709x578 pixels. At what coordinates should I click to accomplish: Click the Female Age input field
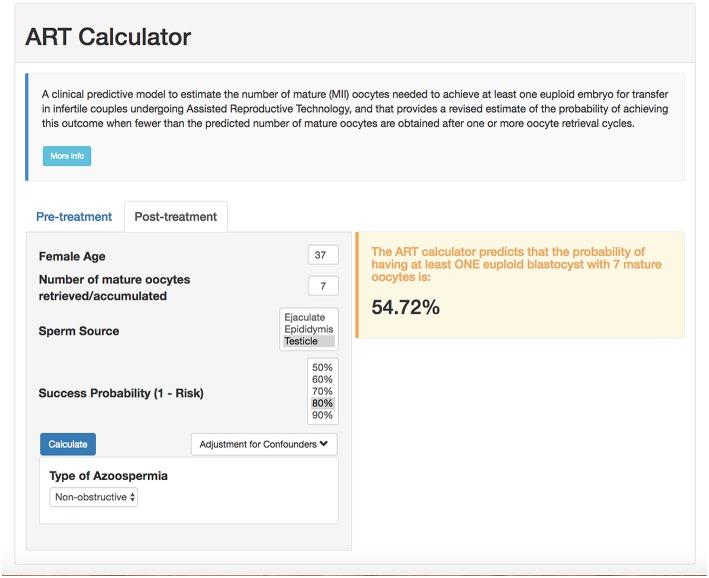point(322,255)
